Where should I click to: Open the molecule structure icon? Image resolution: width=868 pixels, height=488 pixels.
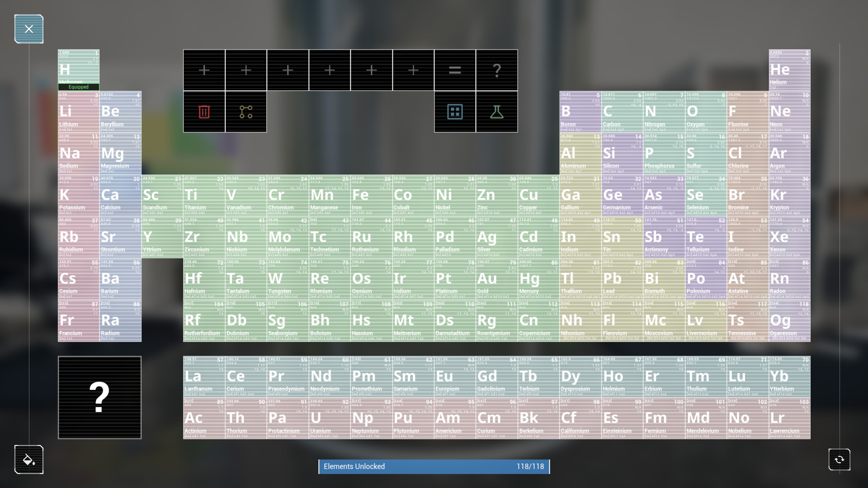(x=246, y=112)
